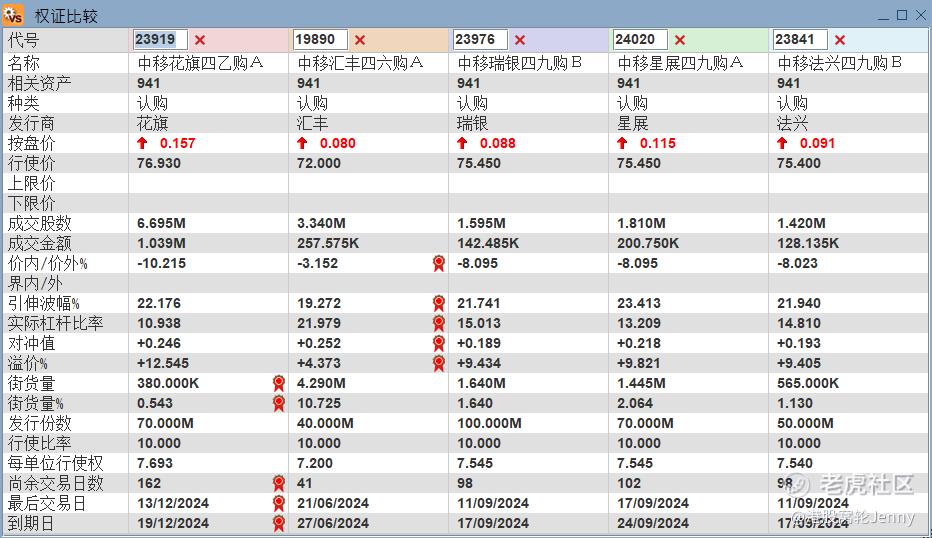Click the 按盘价 row label
The image size is (932, 538).
pyautogui.click(x=31, y=143)
